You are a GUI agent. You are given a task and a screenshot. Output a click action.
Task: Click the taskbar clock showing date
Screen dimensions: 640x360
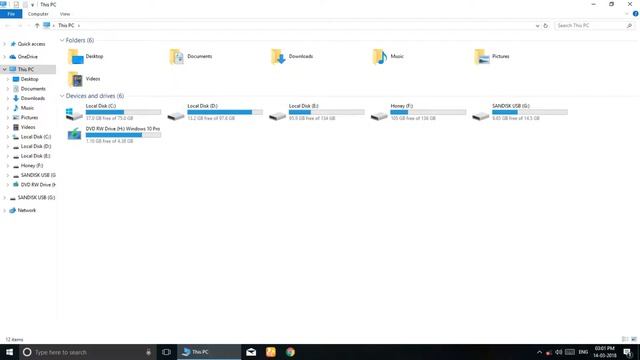click(604, 352)
